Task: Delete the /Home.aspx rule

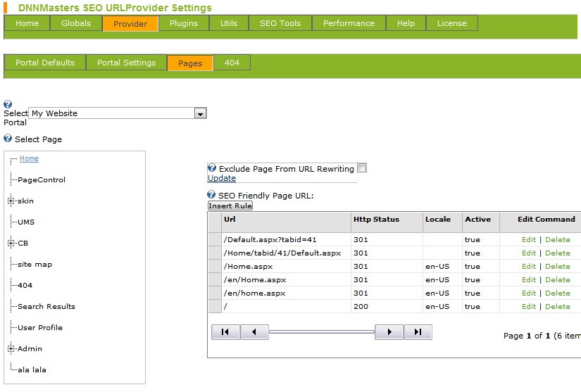Action: (558, 266)
